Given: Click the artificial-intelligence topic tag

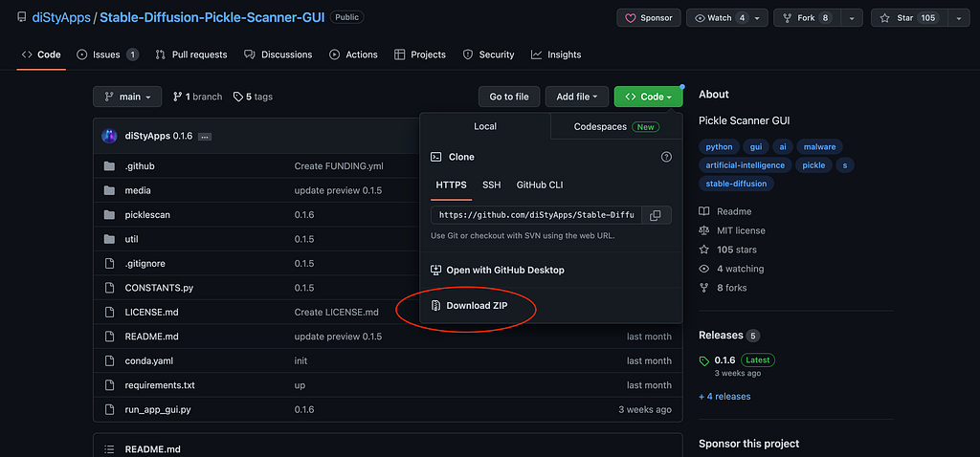Looking at the screenshot, I should pyautogui.click(x=745, y=165).
